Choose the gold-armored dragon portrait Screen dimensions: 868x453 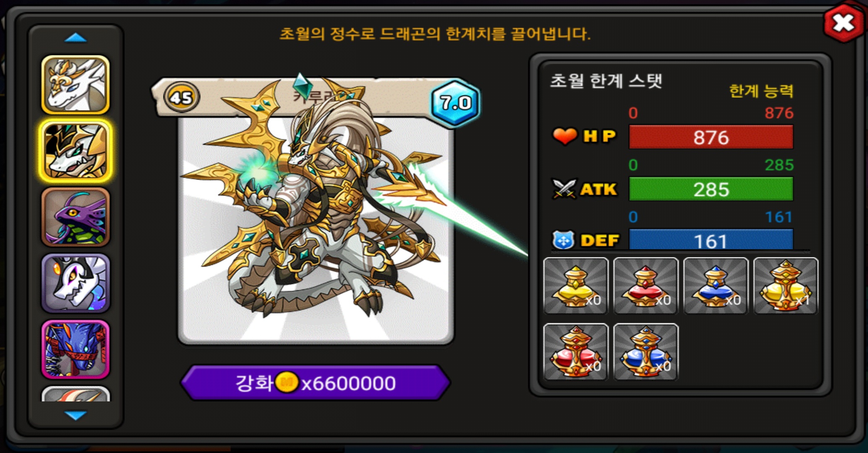[x=75, y=151]
